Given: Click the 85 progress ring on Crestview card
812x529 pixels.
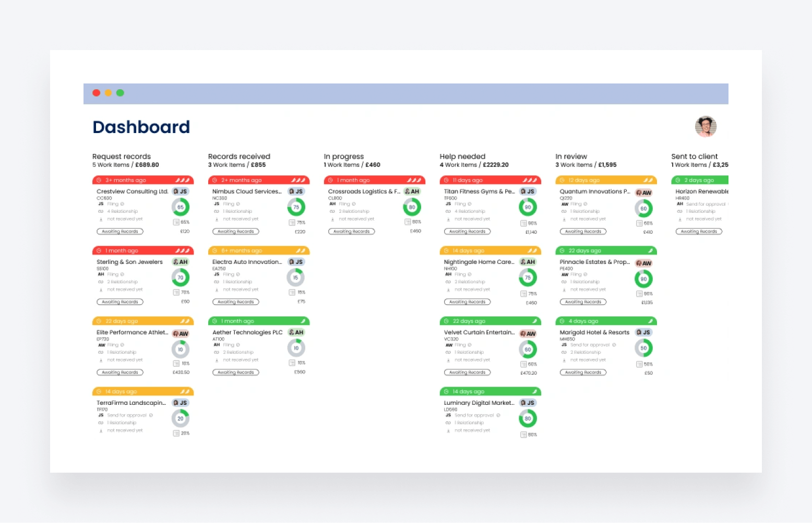Looking at the screenshot, I should [181, 207].
